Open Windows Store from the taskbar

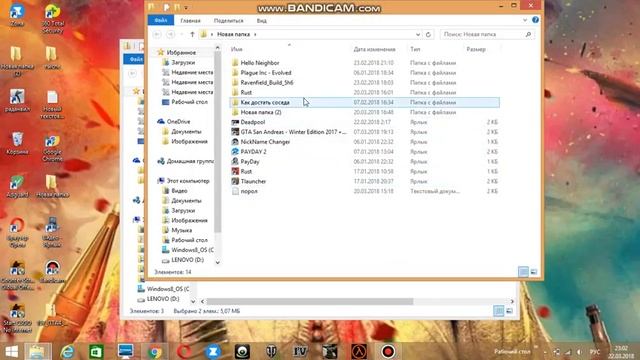[96, 351]
